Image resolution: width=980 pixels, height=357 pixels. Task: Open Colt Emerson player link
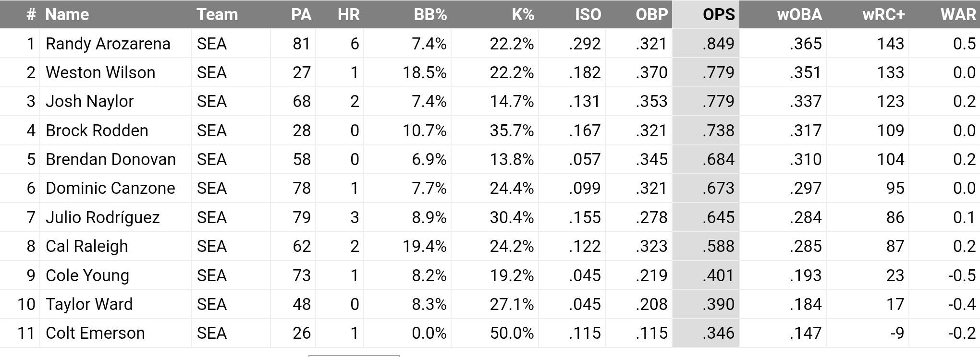tap(95, 333)
